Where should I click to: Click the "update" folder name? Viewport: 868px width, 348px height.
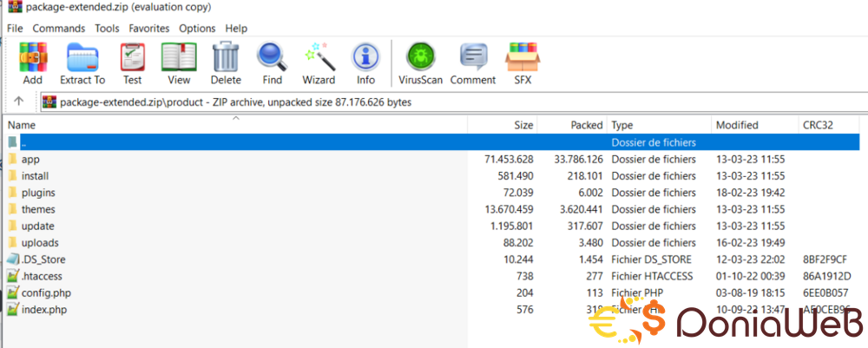coord(37,226)
